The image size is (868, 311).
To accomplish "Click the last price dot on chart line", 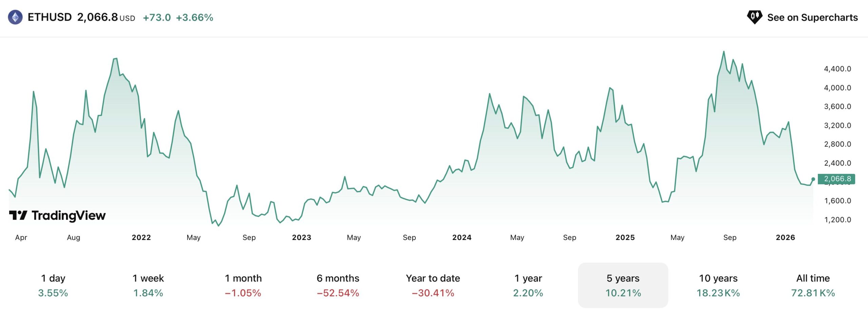I will 813,179.
